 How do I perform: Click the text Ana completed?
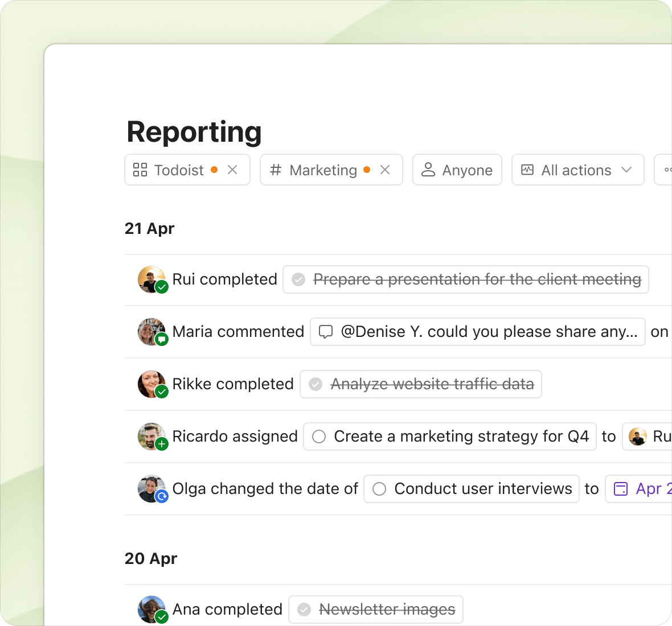coord(227,609)
